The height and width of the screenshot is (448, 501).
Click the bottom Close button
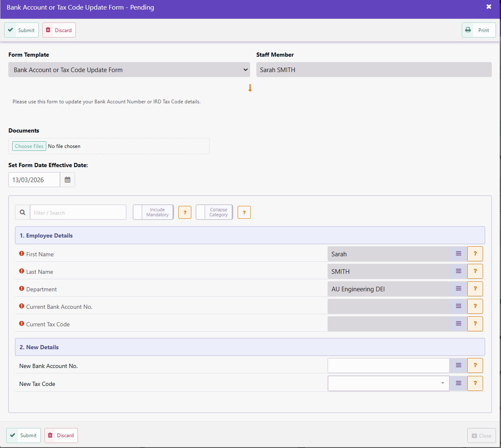tap(481, 435)
